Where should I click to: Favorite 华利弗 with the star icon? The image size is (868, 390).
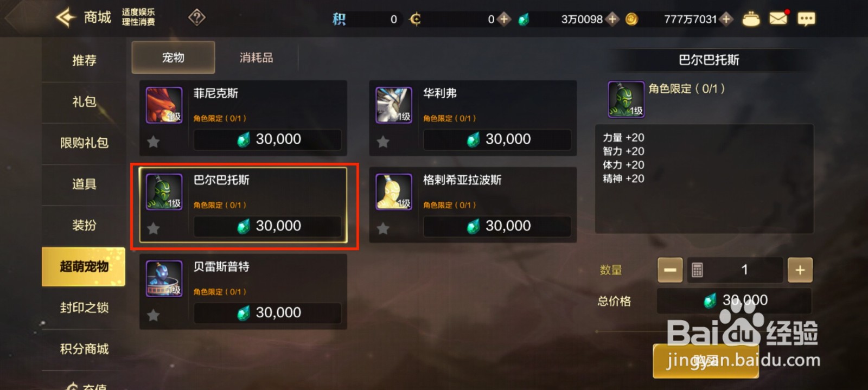point(383,142)
